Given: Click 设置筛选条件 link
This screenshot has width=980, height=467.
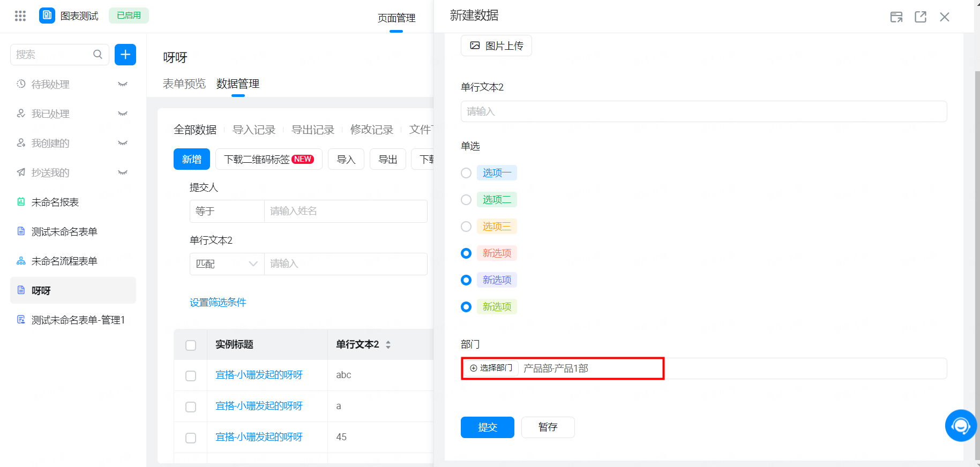Looking at the screenshot, I should pos(218,303).
